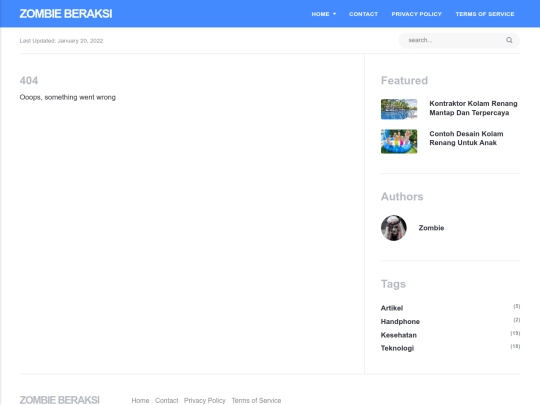Click the Authors section heading
The image size is (540, 405).
click(402, 196)
